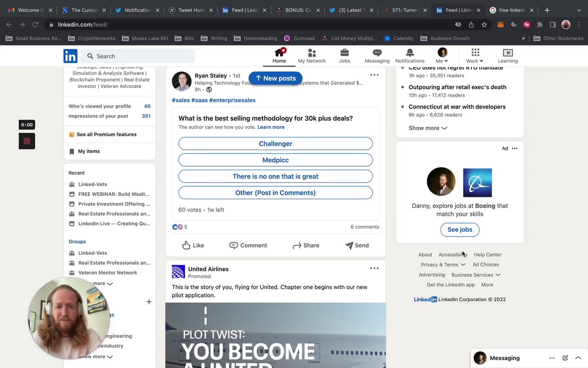
Task: Click the plus icon in left sidebar
Action: pyautogui.click(x=149, y=302)
